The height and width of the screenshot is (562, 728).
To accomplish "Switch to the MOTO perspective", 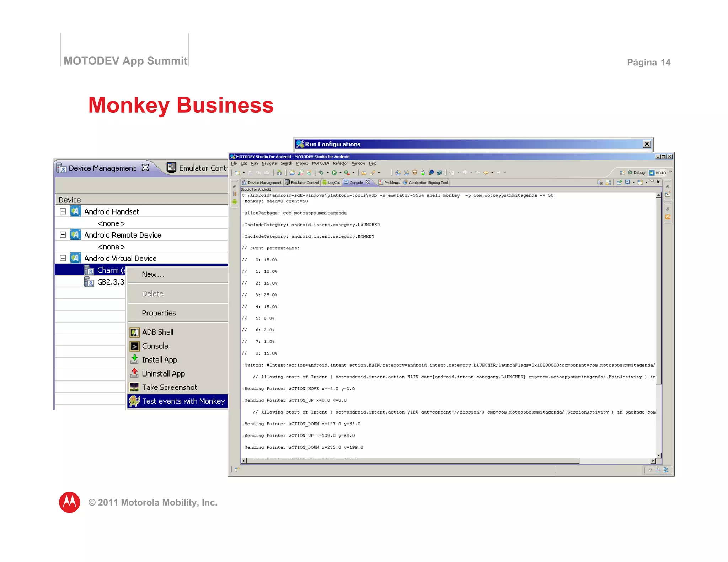I will pos(658,173).
